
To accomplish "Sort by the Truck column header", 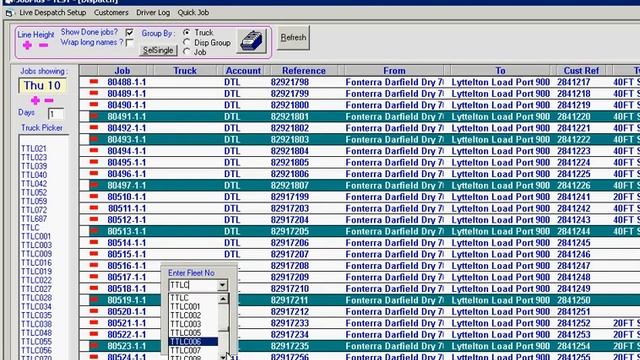I will pyautogui.click(x=185, y=71).
